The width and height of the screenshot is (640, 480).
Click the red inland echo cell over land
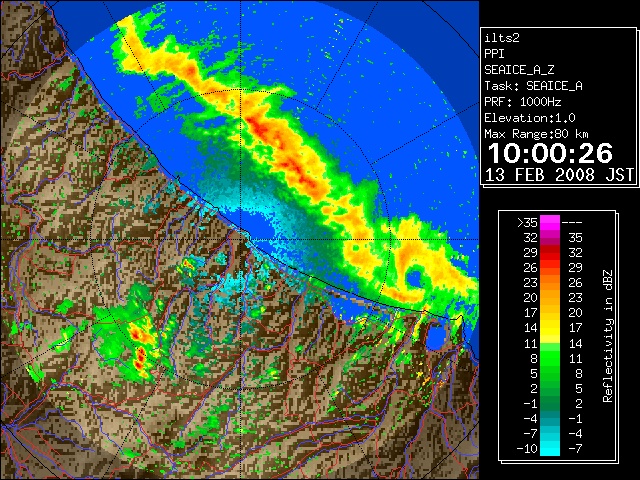coord(140,358)
